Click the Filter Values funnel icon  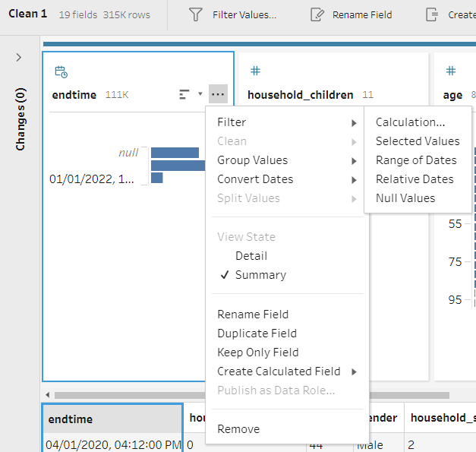(196, 14)
